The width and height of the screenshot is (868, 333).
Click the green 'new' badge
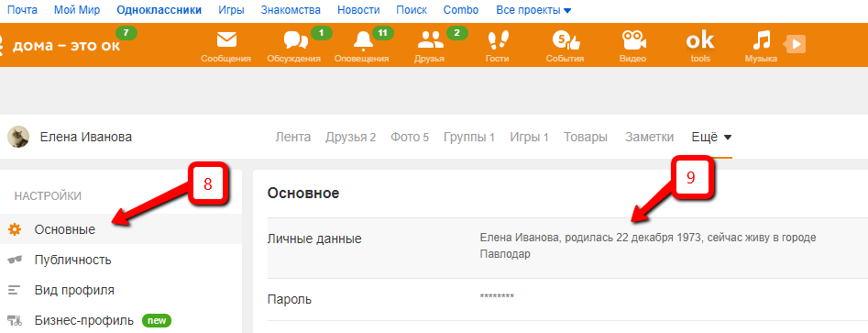click(x=157, y=320)
